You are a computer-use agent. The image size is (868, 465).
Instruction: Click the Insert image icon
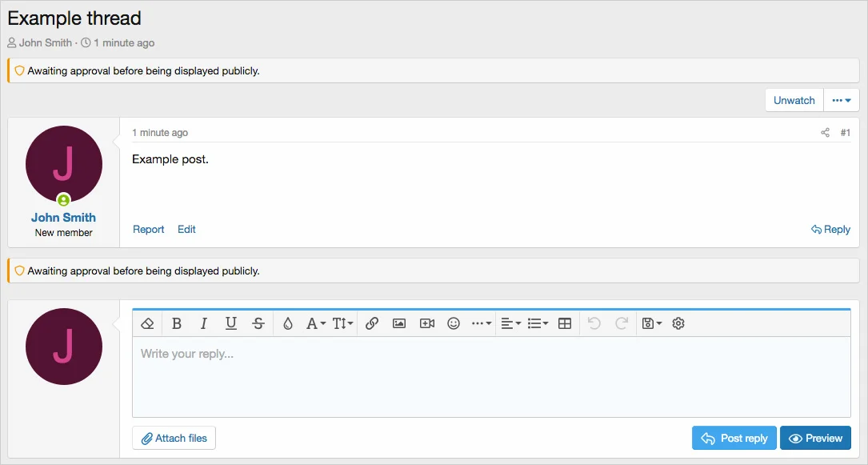point(399,323)
